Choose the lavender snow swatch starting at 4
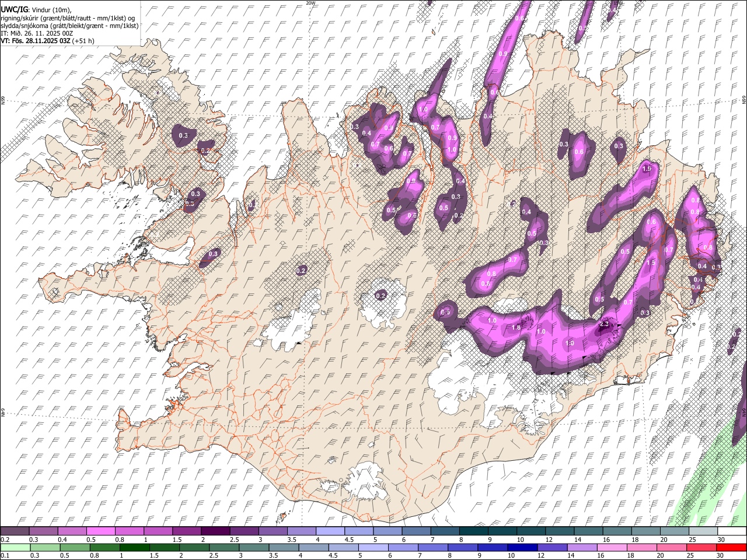This screenshot has width=747, height=560. pyautogui.click(x=330, y=531)
